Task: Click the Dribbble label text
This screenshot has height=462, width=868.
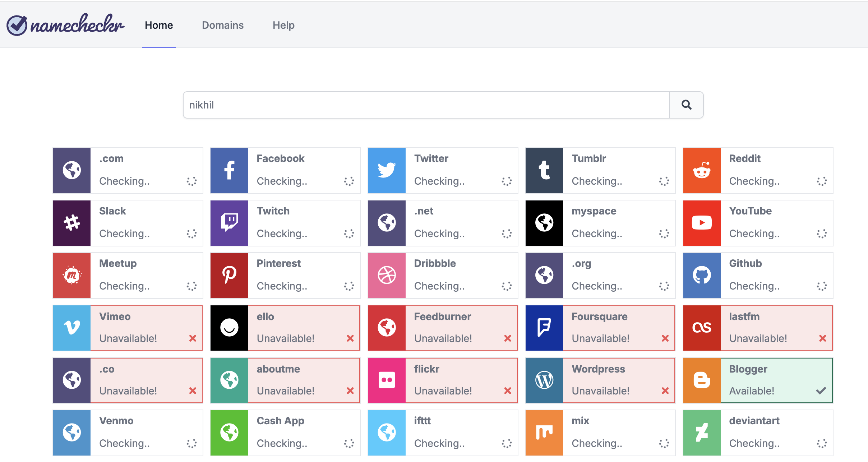Action: [x=435, y=263]
